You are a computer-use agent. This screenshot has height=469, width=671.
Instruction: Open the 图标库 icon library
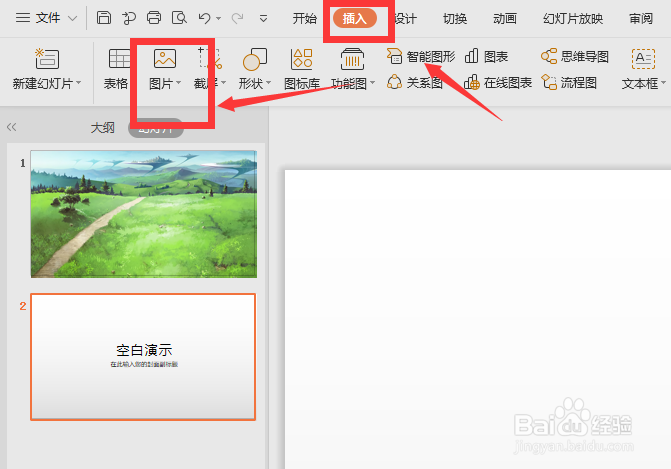302,68
